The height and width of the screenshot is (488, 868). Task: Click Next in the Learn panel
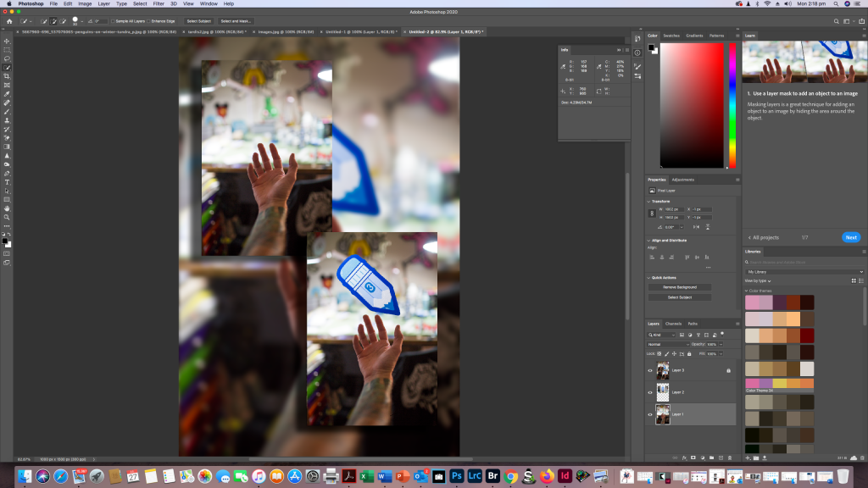[x=850, y=237]
